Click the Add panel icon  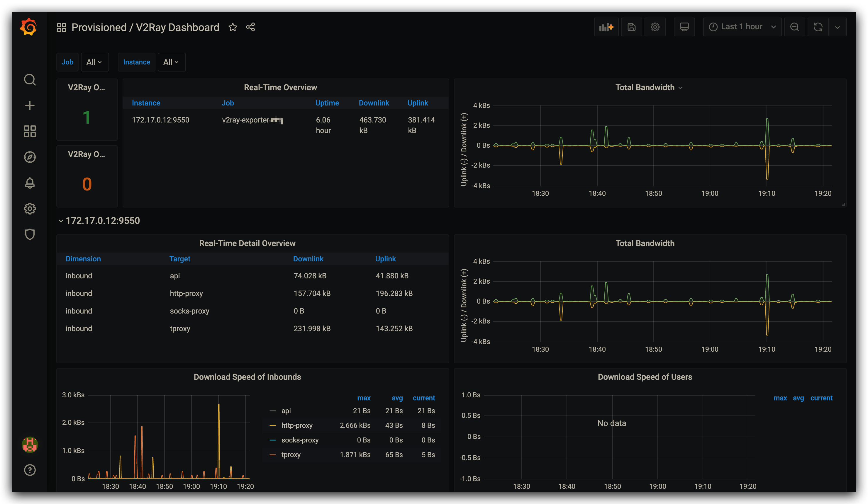[x=606, y=27]
